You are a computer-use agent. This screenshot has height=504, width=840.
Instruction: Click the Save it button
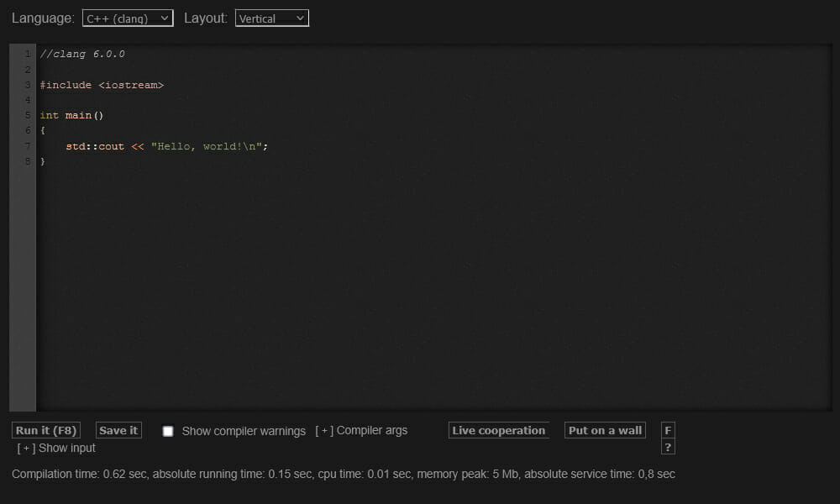tap(118, 430)
